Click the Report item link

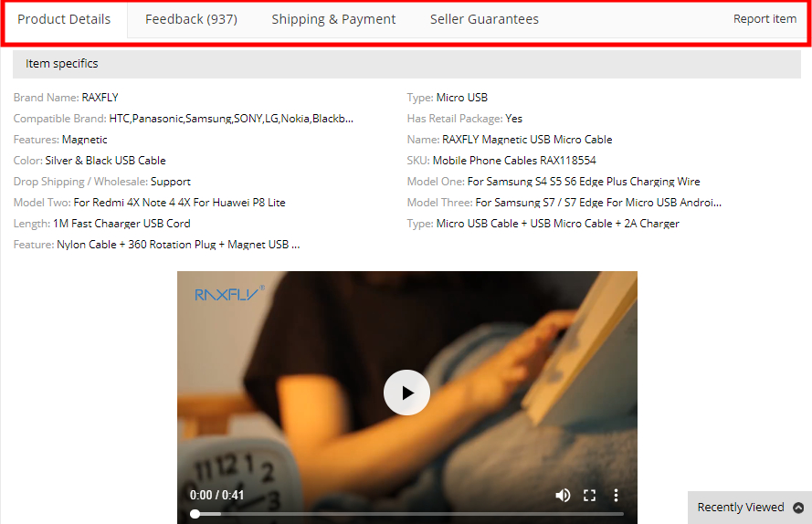coord(765,19)
